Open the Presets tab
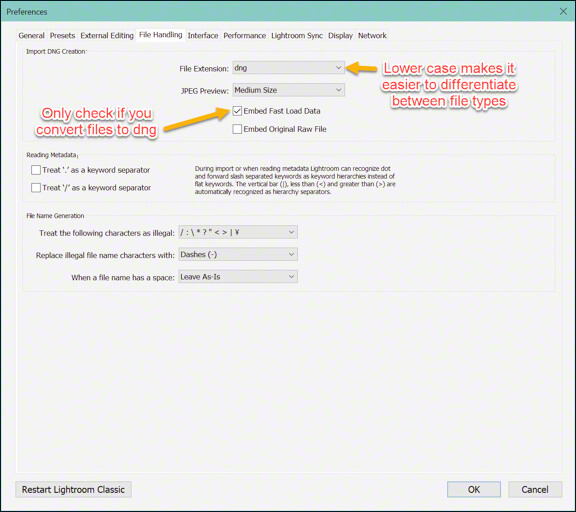Image resolution: width=576 pixels, height=512 pixels. 62,36
